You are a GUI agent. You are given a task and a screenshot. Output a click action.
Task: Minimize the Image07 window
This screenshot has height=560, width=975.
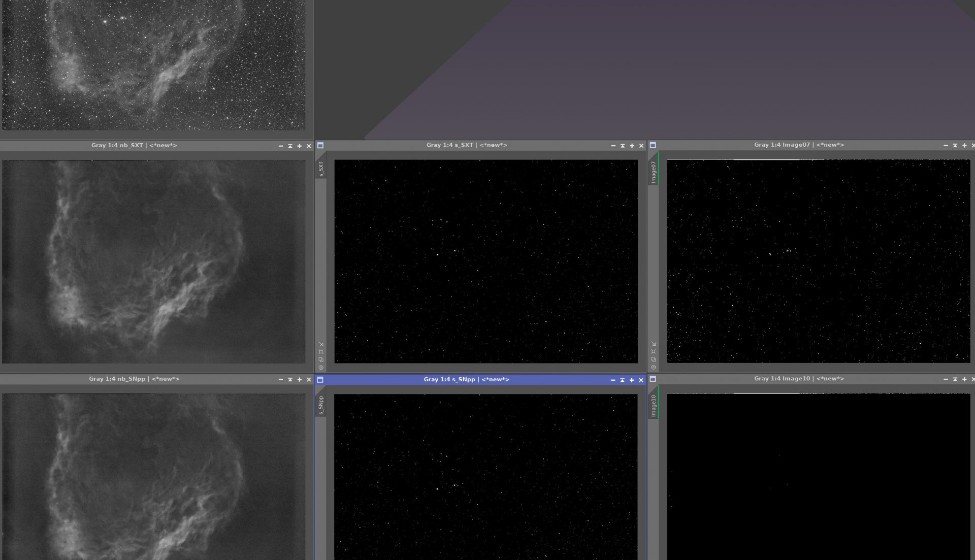(946, 145)
